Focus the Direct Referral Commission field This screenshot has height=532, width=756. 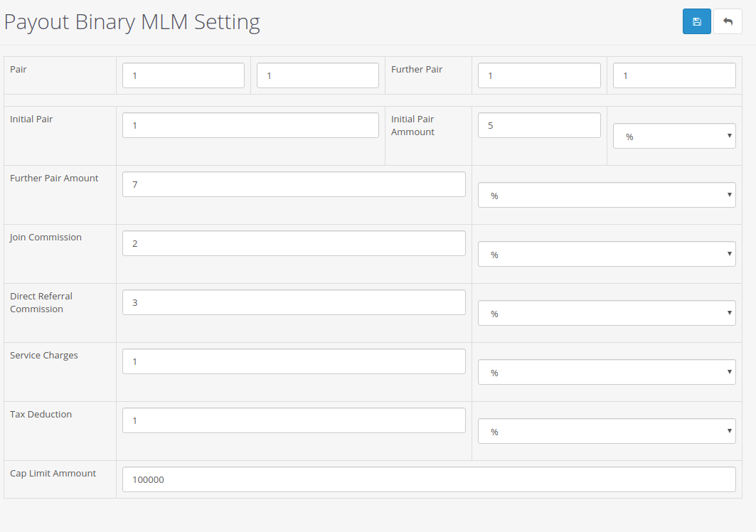pyautogui.click(x=294, y=302)
